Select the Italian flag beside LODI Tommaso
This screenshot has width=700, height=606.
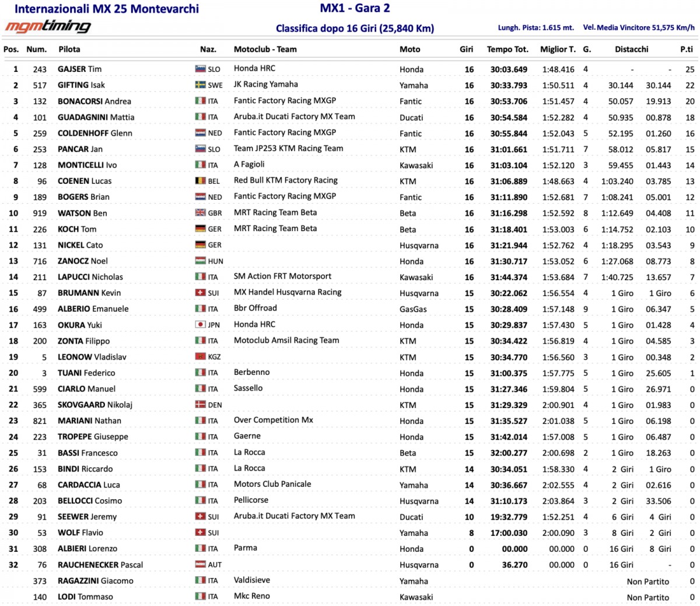200,597
